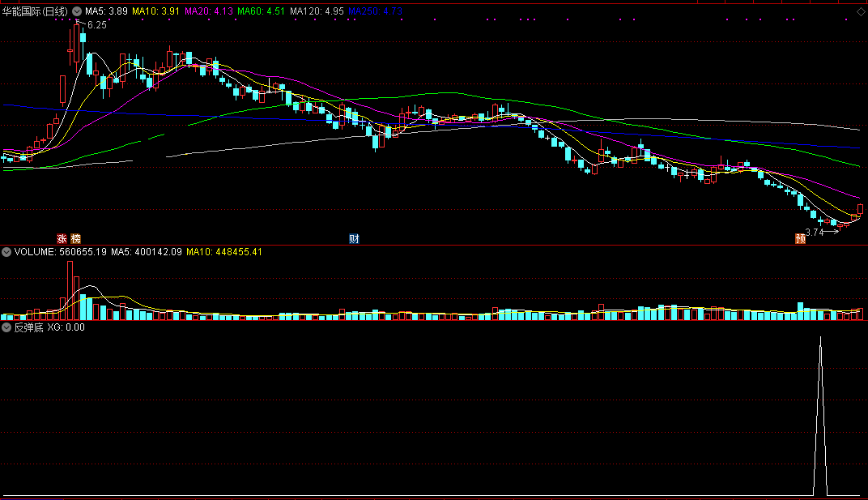Open the dropdown beside 华能国际(日线) title

pos(77,11)
